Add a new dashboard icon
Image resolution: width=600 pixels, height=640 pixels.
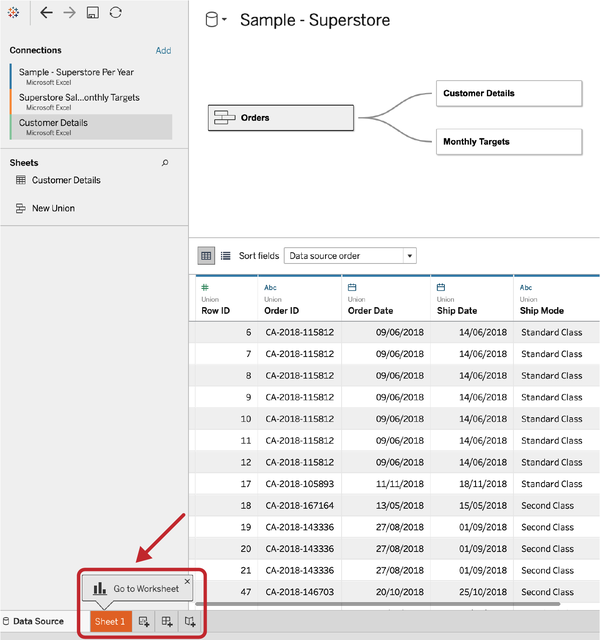167,622
